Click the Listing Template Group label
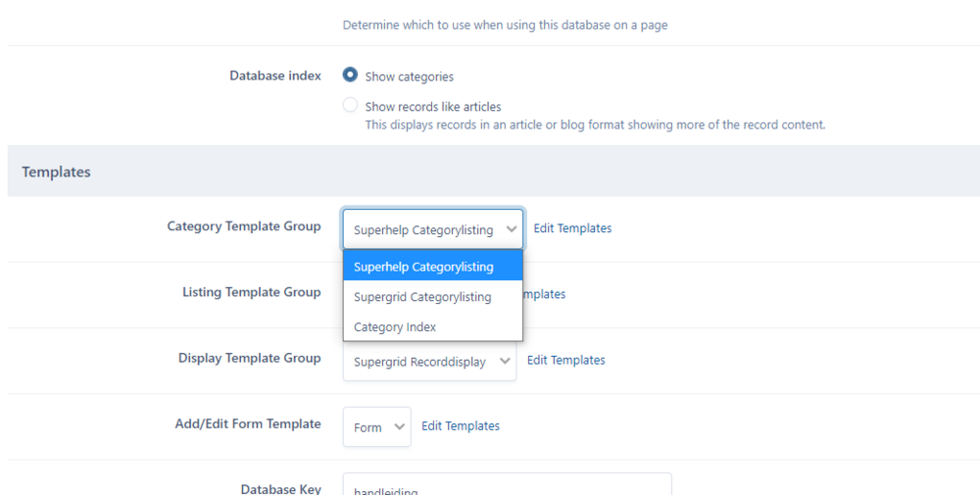 pos(251,292)
